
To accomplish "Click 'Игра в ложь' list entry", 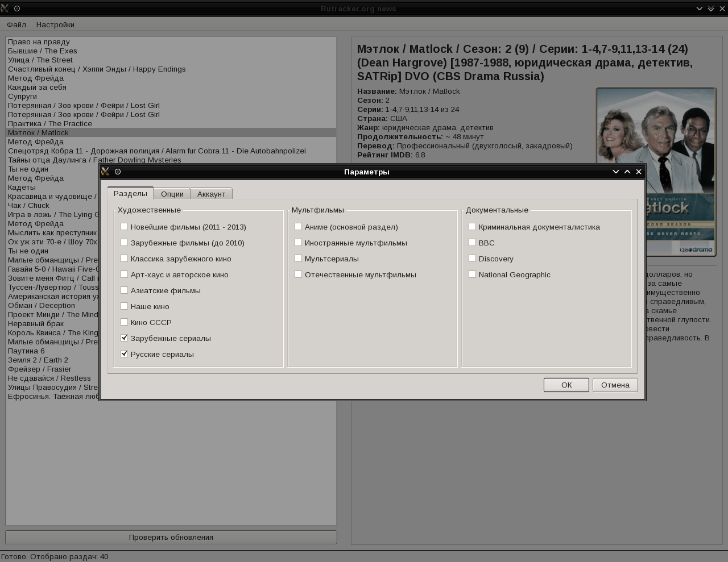I will click(53, 214).
